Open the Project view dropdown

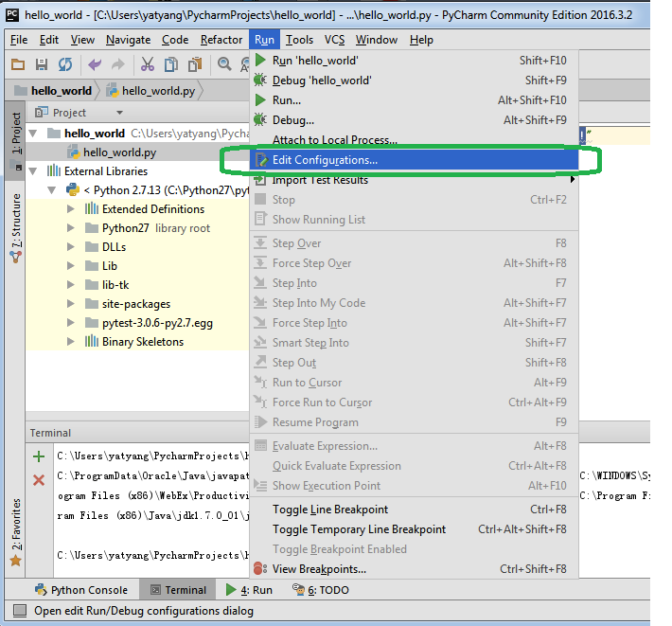pyautogui.click(x=119, y=113)
